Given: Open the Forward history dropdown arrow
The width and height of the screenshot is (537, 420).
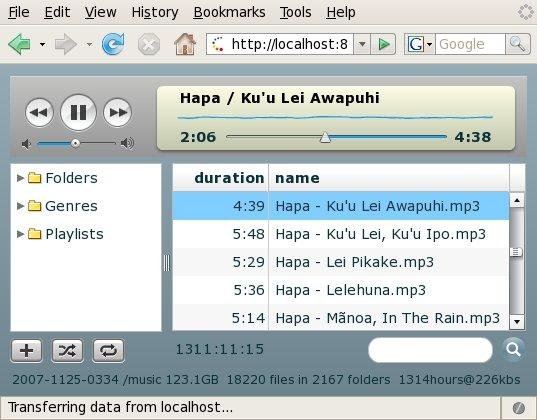Looking at the screenshot, I should [x=89, y=44].
